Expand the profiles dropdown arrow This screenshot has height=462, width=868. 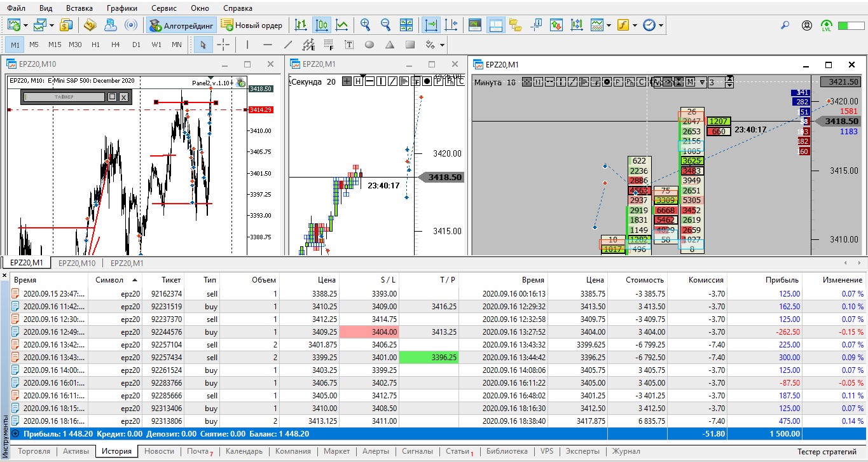point(52,25)
